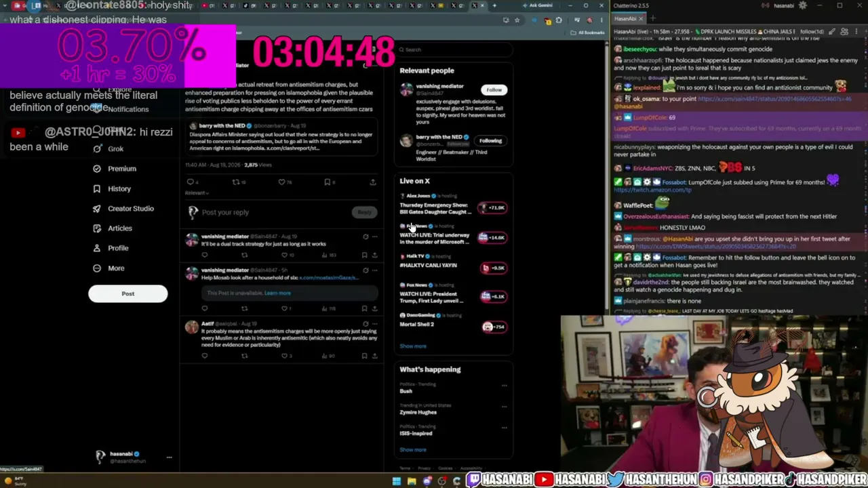This screenshot has width=868, height=488.
Task: Click the white Post button
Action: click(127, 293)
